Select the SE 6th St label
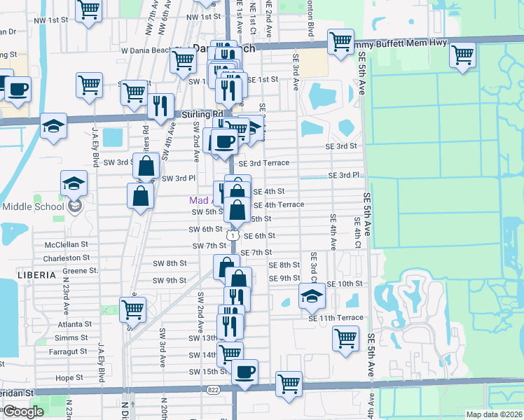 pyautogui.click(x=260, y=236)
